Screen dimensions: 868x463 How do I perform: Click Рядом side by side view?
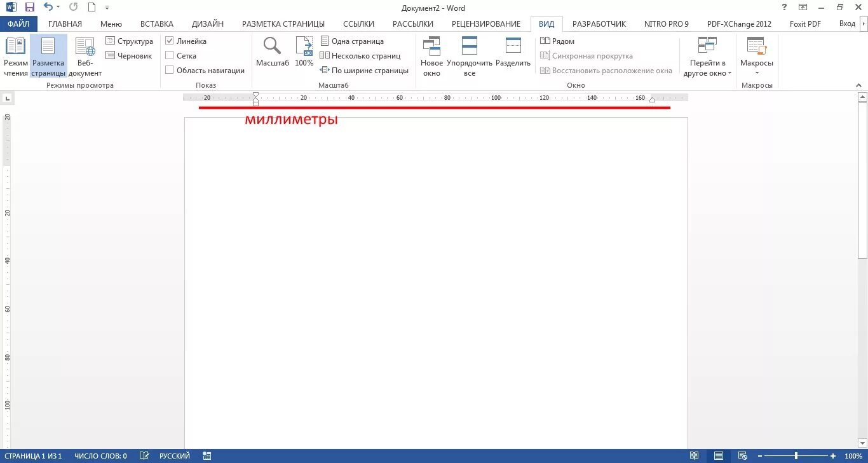coord(557,41)
